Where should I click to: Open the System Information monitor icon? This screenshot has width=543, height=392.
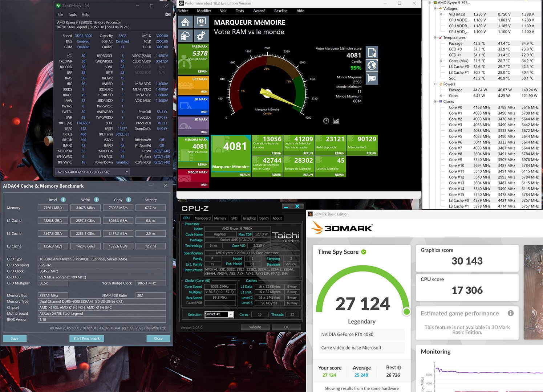click(201, 22)
